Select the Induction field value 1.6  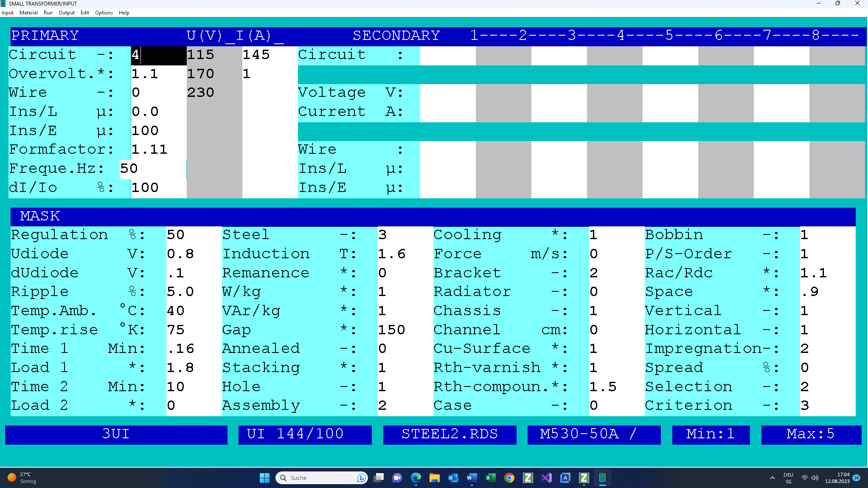tap(405, 255)
